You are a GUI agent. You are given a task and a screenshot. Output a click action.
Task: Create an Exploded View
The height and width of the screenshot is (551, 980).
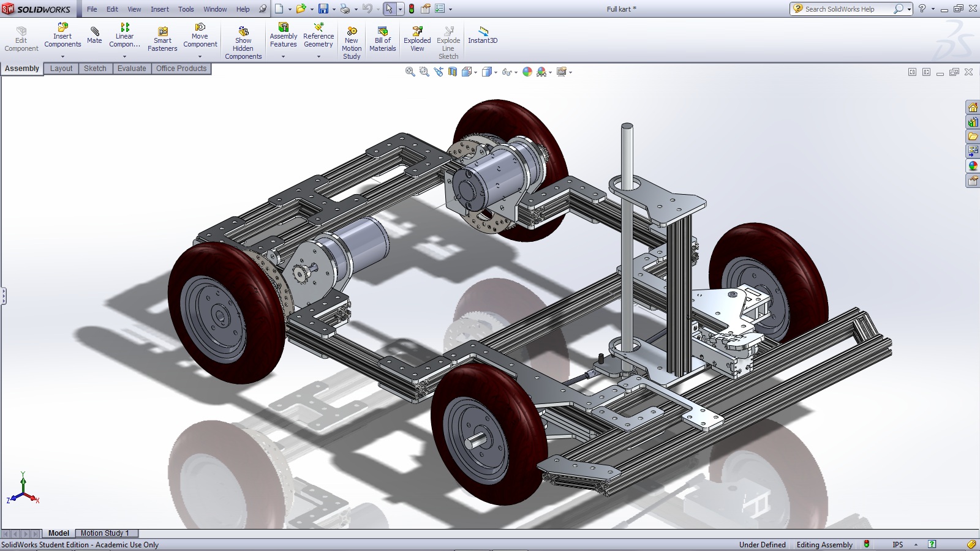417,39
